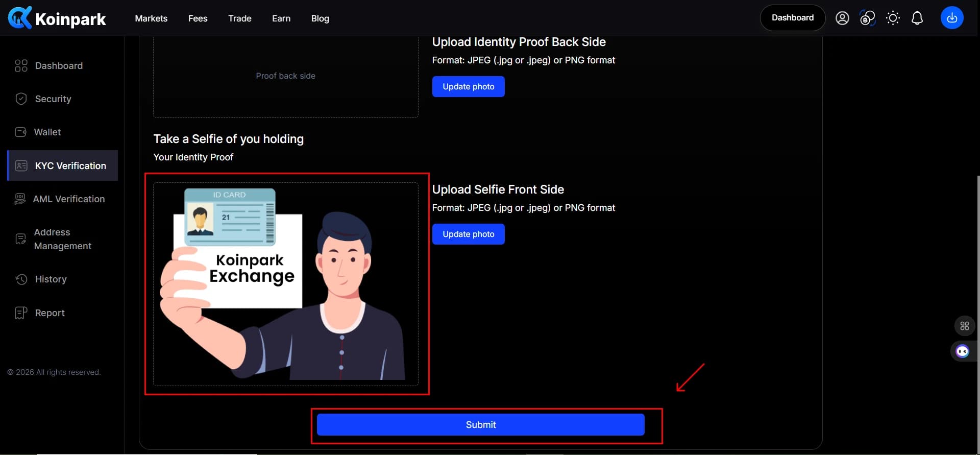Click the Report icon in sidebar
This screenshot has width=980, height=455.
point(21,313)
